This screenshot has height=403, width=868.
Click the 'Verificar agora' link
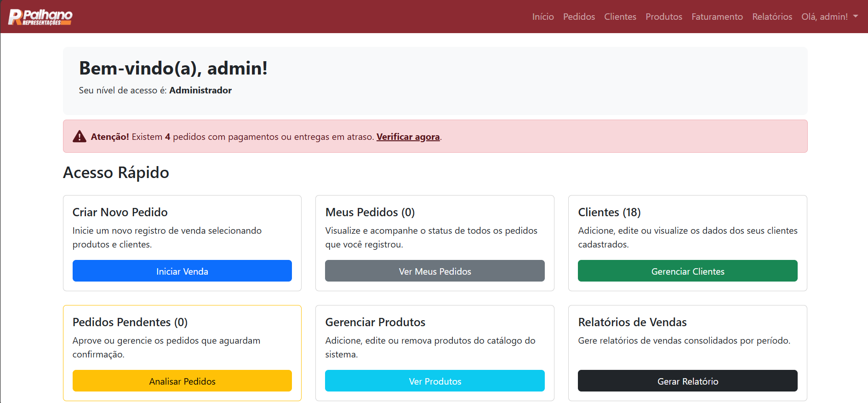[x=408, y=137]
